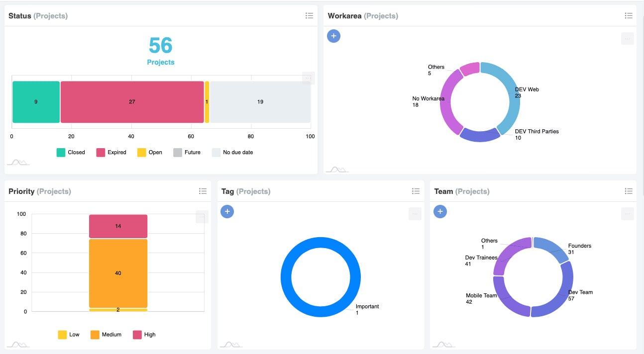Expand the ellipsis menu on Workarea chart
The height and width of the screenshot is (354, 644).
tap(627, 39)
